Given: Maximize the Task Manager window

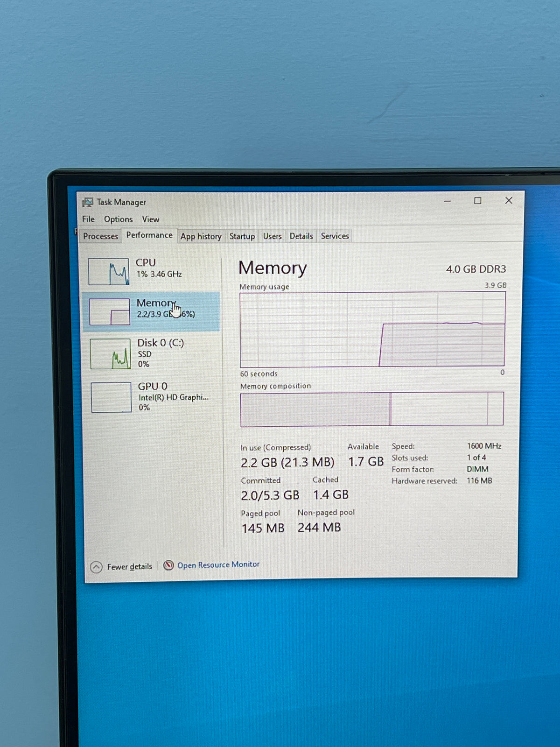Looking at the screenshot, I should (x=478, y=201).
